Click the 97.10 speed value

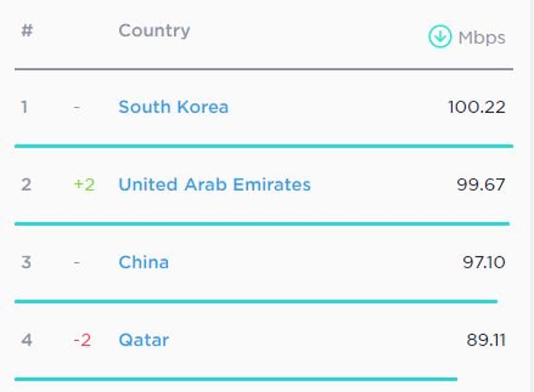point(484,262)
